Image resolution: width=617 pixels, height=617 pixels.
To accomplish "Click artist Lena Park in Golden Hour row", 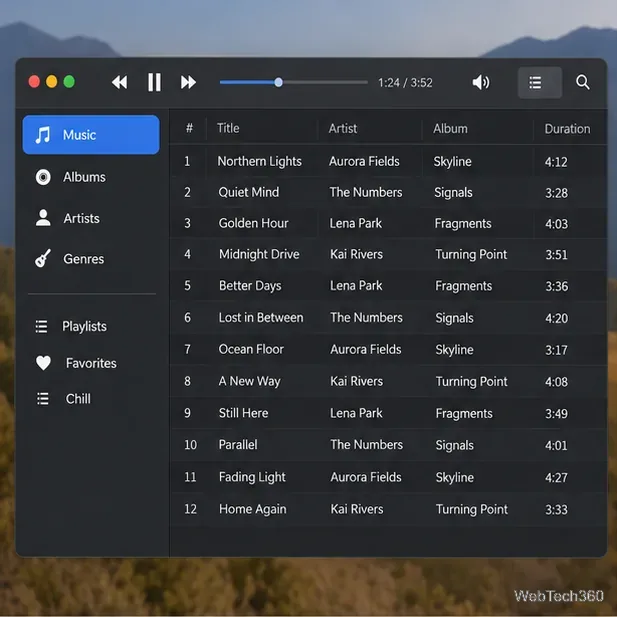I will pos(356,223).
